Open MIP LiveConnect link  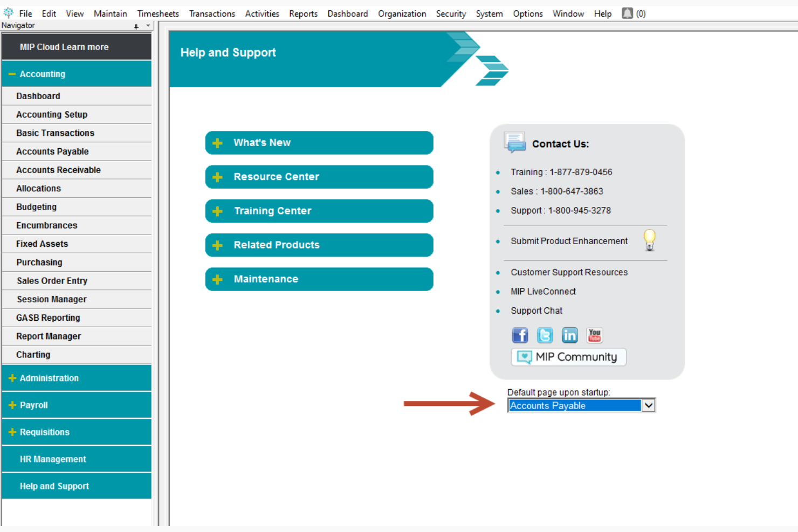click(x=544, y=292)
